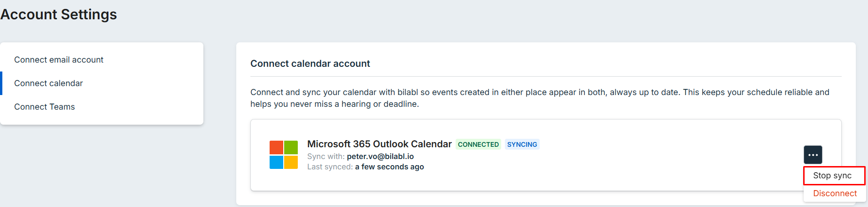Click the Account Settings page heading
The image size is (868, 207).
tap(59, 15)
